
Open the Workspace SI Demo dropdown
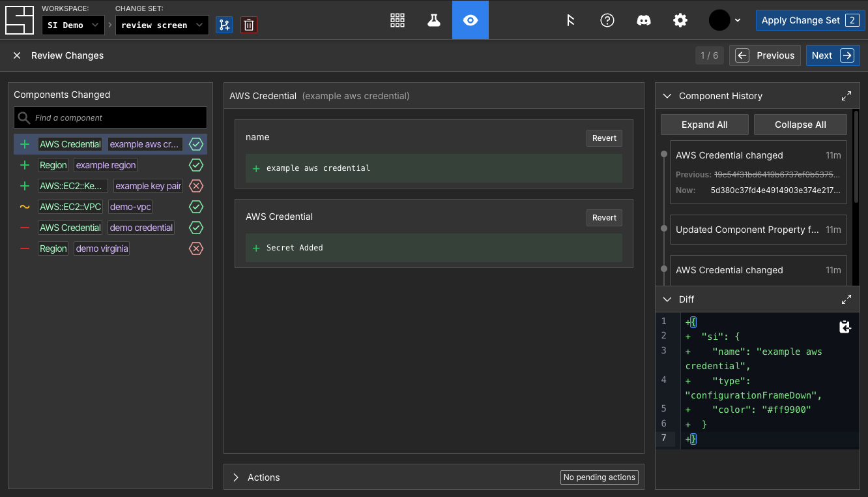pos(73,25)
